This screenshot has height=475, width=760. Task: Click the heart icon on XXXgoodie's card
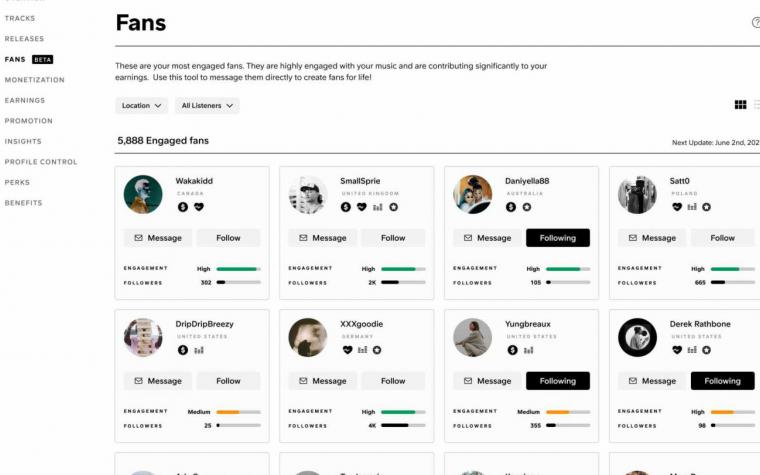click(347, 350)
